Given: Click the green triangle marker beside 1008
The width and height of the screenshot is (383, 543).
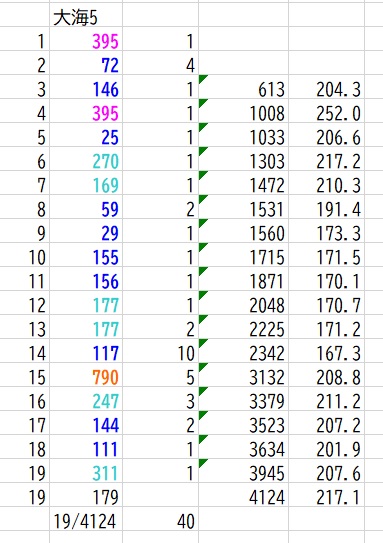Looking at the screenshot, I should 203,103.
